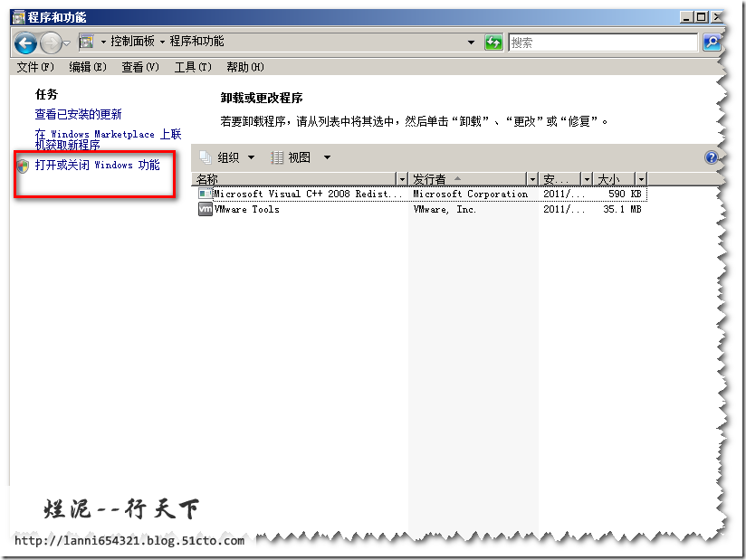Open the 组织 dropdown in toolbar

tap(227, 157)
